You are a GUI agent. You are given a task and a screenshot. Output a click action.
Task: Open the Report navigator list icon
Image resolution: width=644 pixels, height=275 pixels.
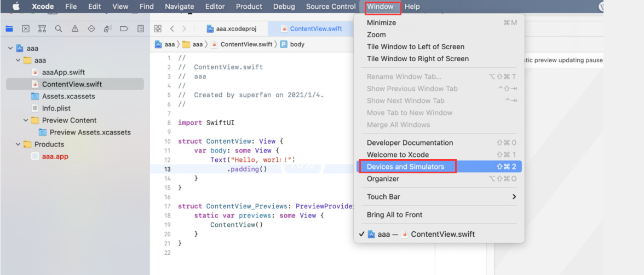pyautogui.click(x=140, y=28)
